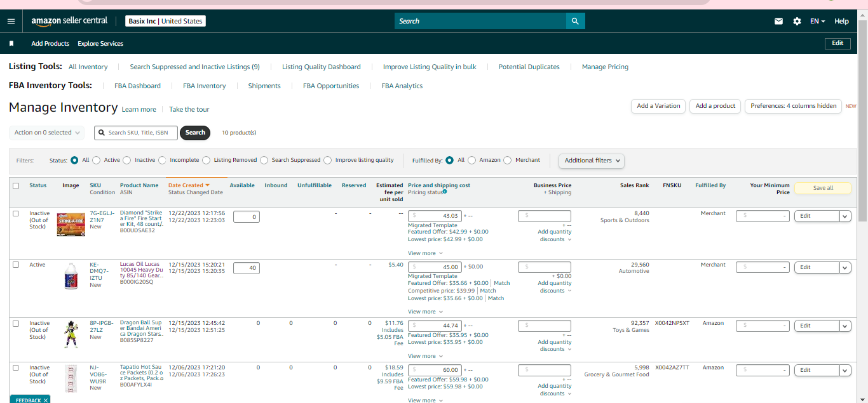Select Fulfilled By Amazon radio button
Image resolution: width=868 pixels, height=403 pixels.
[472, 161]
